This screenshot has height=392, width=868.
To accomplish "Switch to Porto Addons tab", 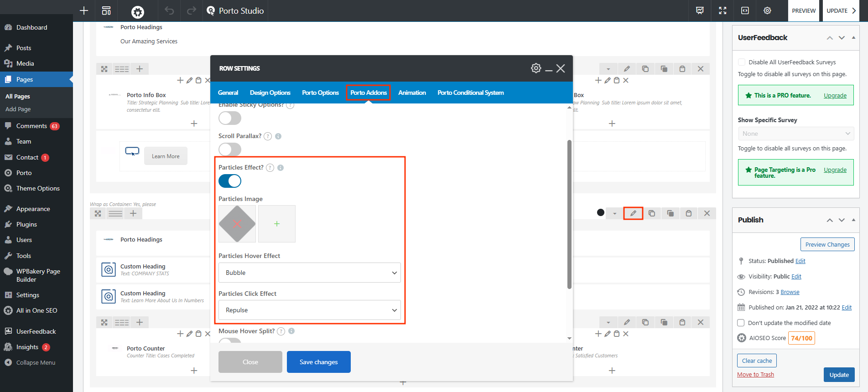I will click(x=369, y=93).
